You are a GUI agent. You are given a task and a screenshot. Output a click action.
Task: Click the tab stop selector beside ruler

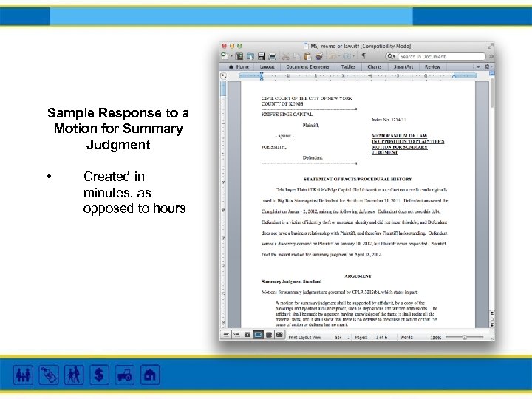(x=223, y=76)
